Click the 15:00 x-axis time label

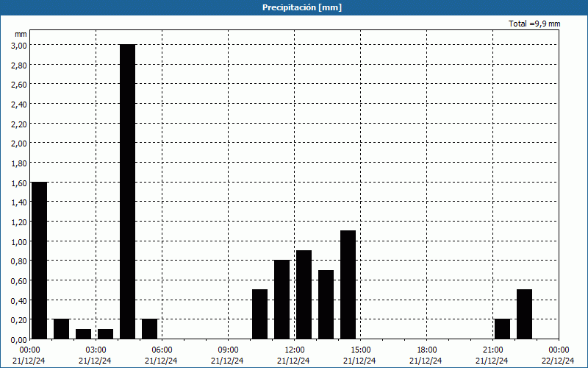[361, 350]
